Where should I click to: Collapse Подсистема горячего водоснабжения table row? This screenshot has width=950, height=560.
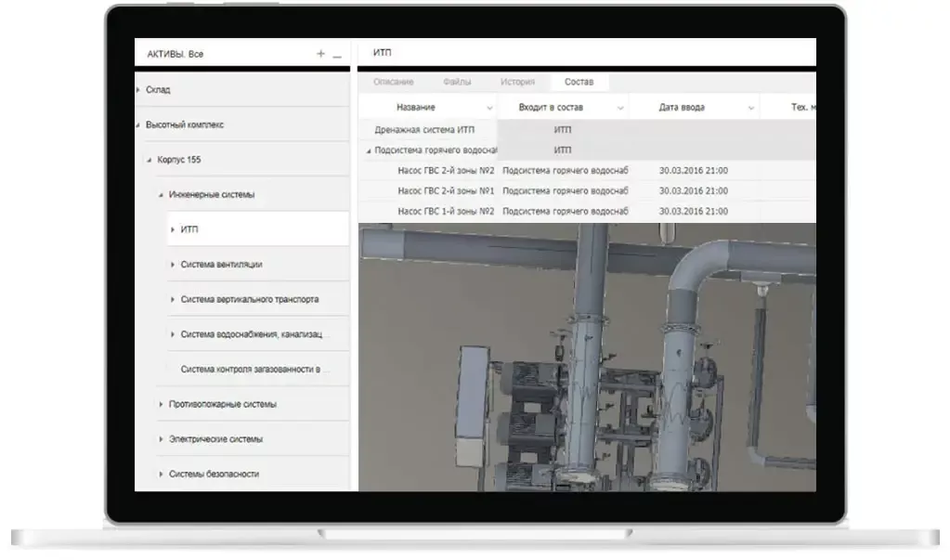click(369, 150)
